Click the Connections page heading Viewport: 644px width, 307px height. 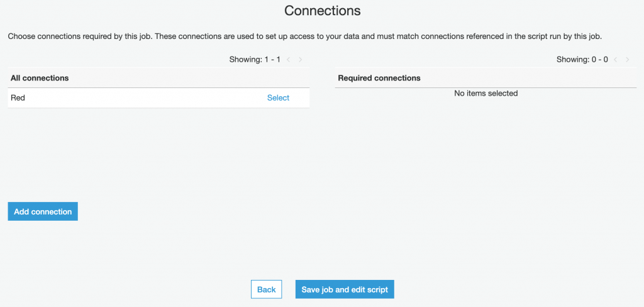(x=322, y=11)
